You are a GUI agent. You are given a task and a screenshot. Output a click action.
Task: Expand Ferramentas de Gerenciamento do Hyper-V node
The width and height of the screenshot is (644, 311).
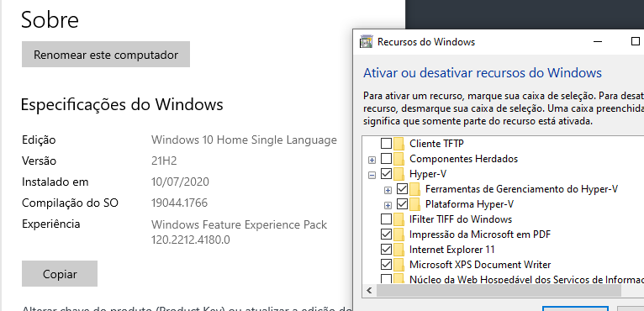388,190
